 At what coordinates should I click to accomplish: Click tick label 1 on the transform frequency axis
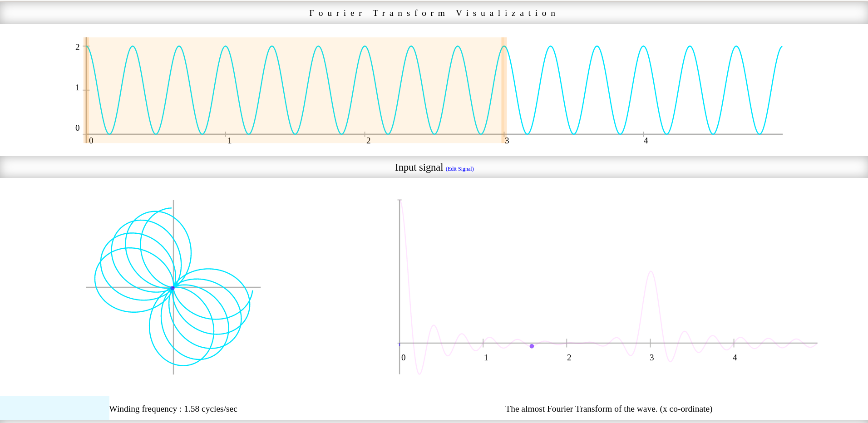pos(486,358)
